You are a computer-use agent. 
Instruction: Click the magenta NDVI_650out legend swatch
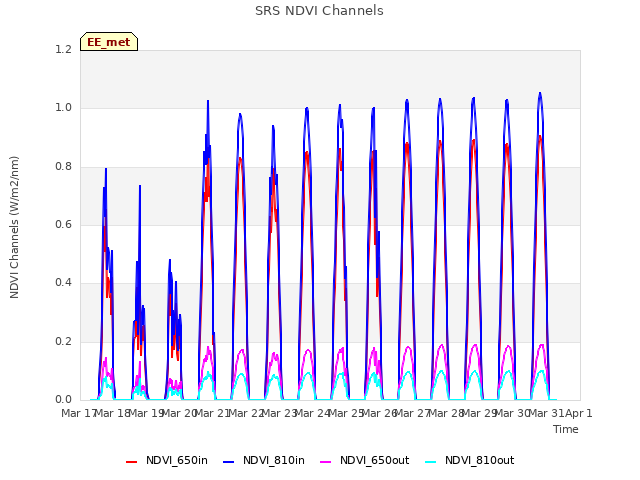point(326,461)
